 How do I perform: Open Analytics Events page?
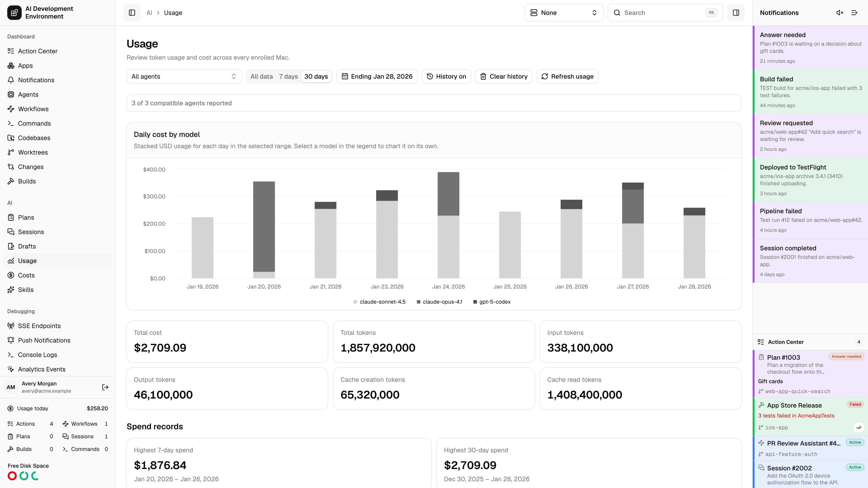58,369
